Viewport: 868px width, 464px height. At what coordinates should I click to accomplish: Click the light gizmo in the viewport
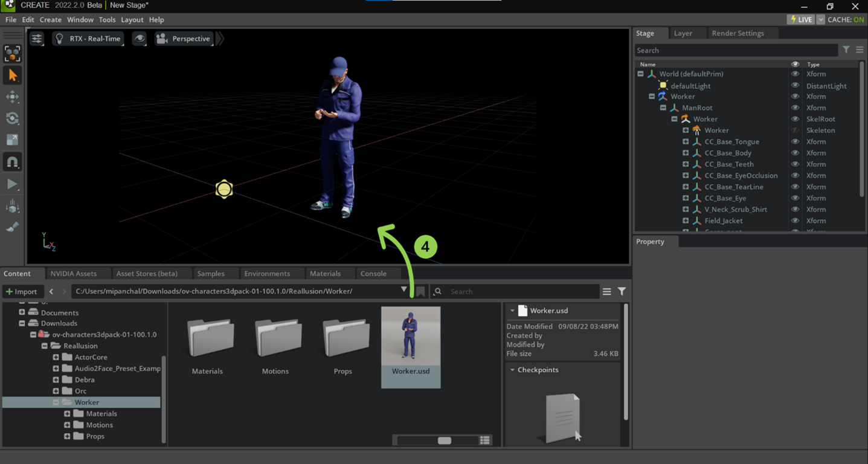[224, 189]
